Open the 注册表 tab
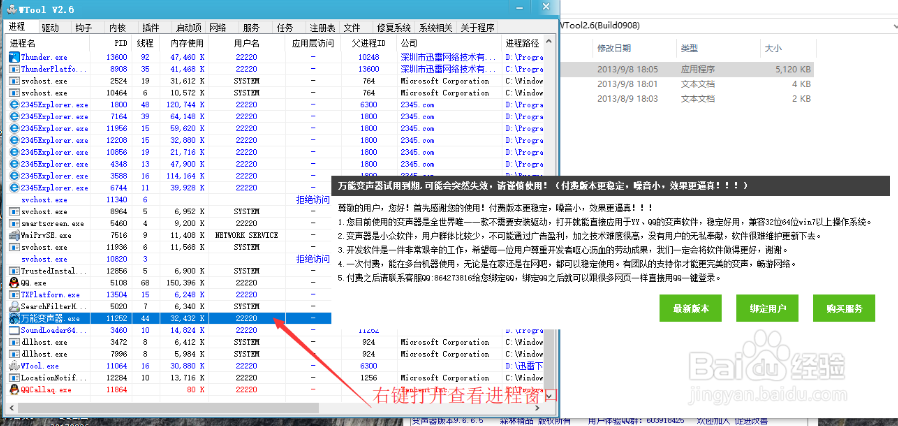 pos(322,27)
